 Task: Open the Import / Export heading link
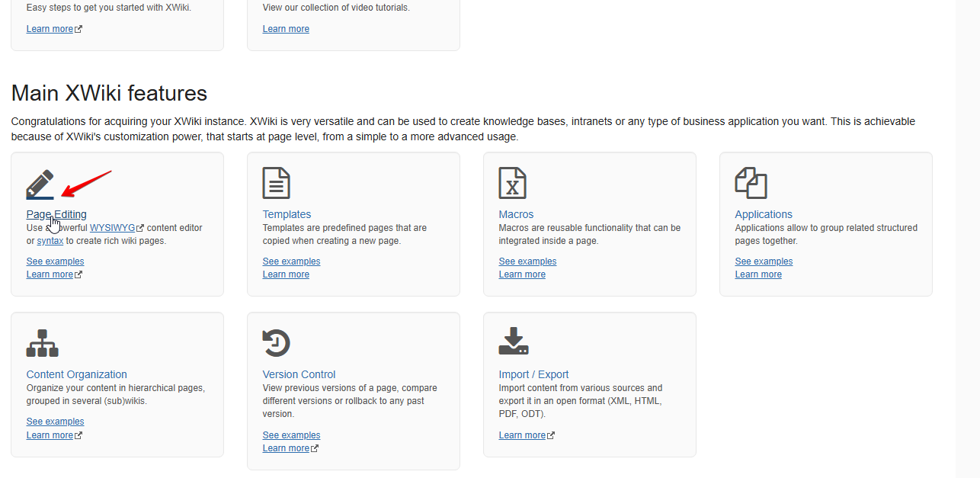coord(533,374)
